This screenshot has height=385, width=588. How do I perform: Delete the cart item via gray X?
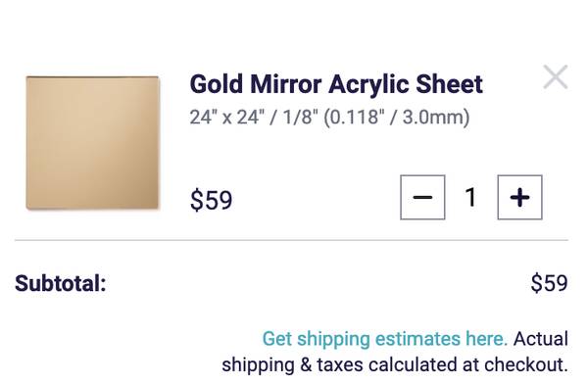(x=556, y=77)
